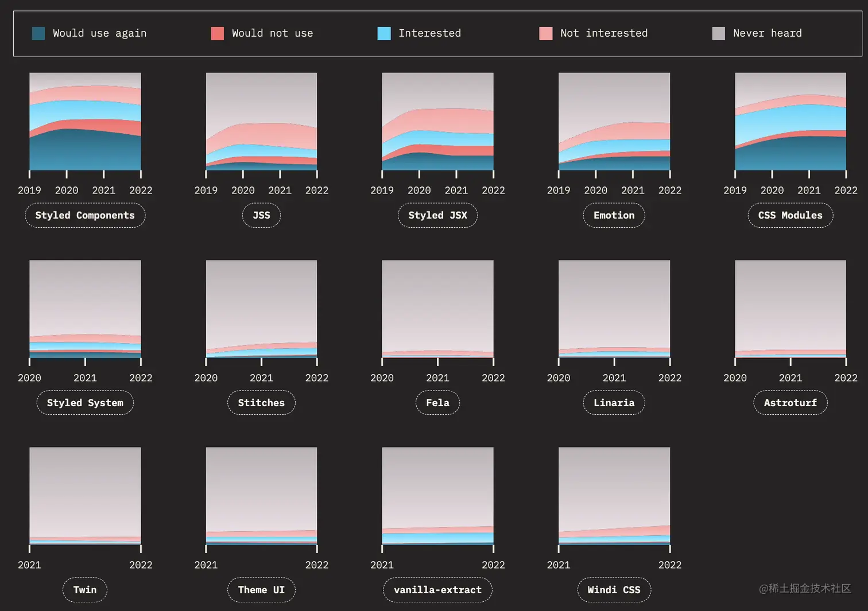Click 2021 on Linaria chart axis

(614, 378)
